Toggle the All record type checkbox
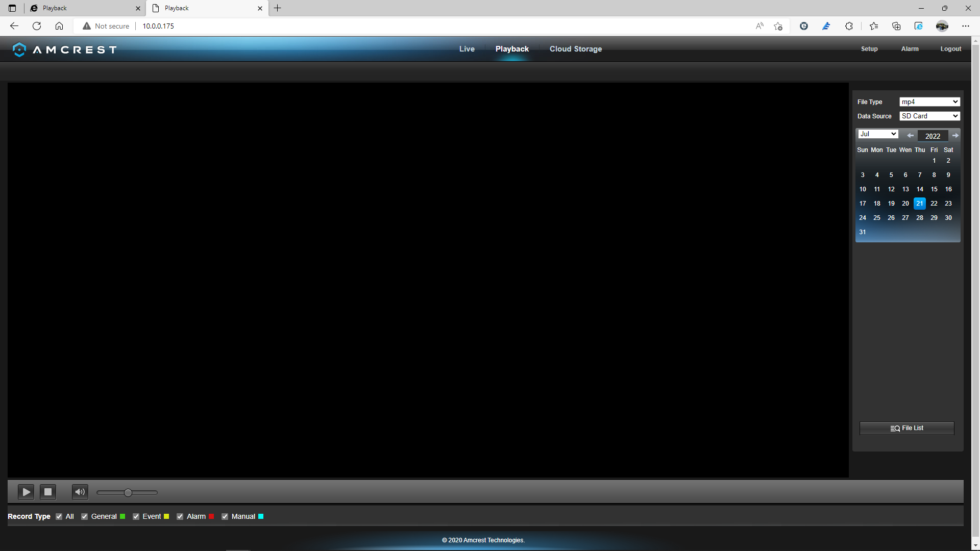The height and width of the screenshot is (551, 980). tap(59, 516)
